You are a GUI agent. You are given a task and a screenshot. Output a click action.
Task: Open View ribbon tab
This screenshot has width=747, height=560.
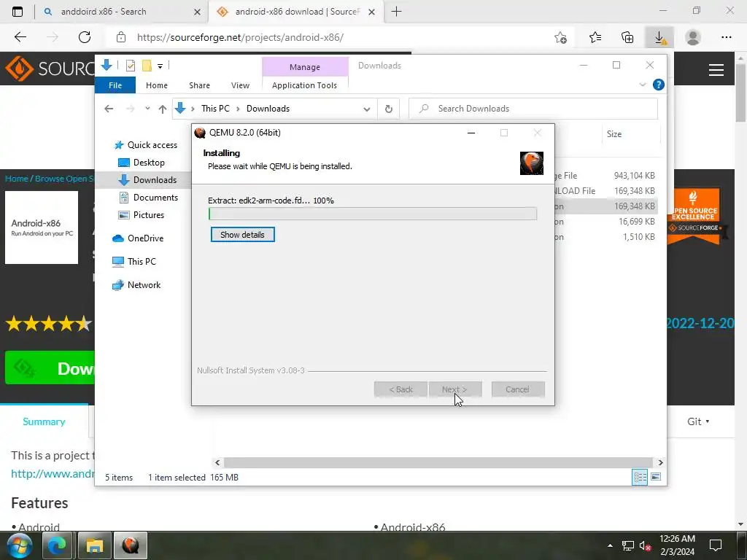coord(240,85)
